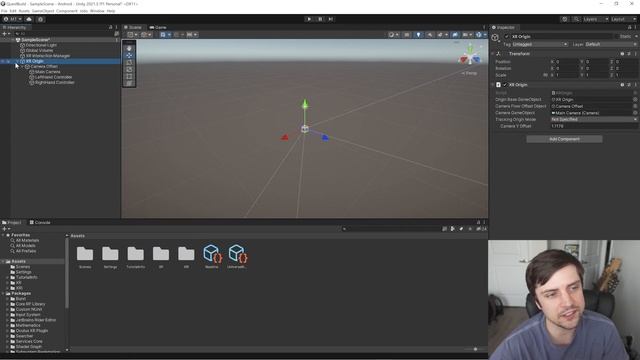Select Directional Light in Hierarchy
The height and width of the screenshot is (360, 640).
(x=41, y=45)
